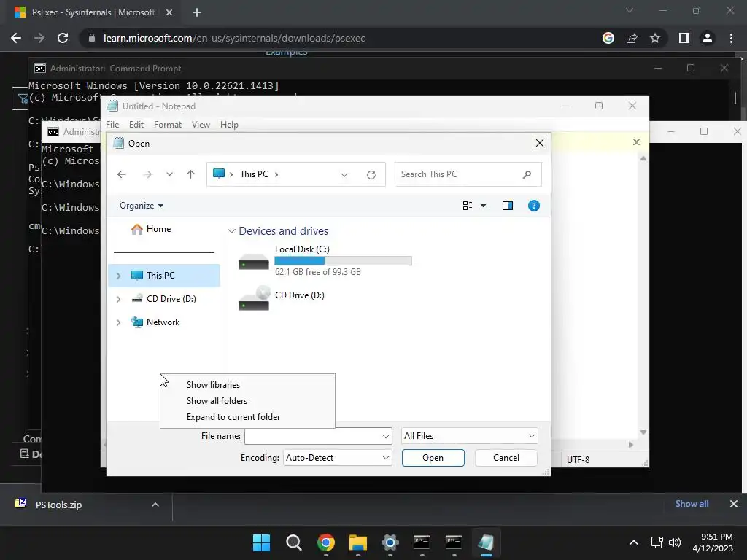This screenshot has height=560, width=747.
Task: Show hidden system tray icons
Action: (634, 542)
